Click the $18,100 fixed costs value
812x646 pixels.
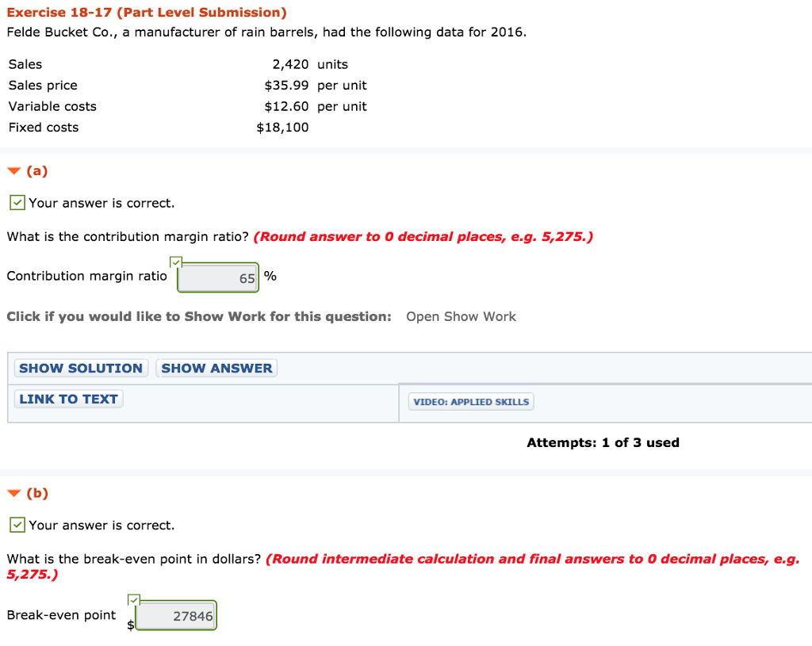[282, 128]
